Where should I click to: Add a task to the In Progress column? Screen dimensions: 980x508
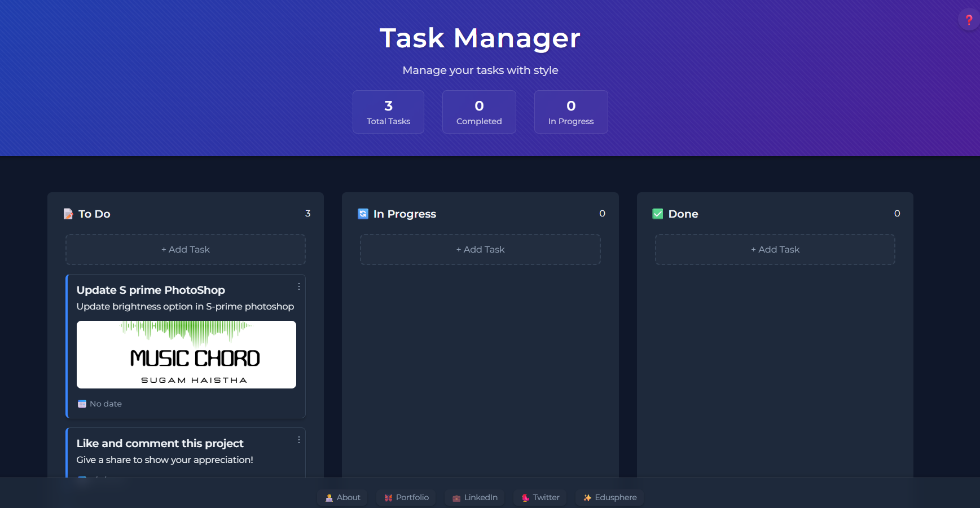point(480,249)
